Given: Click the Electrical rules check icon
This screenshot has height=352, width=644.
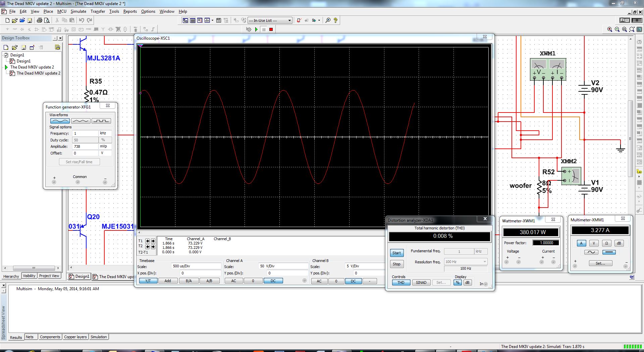Looking at the screenshot, I should pyautogui.click(x=299, y=20).
